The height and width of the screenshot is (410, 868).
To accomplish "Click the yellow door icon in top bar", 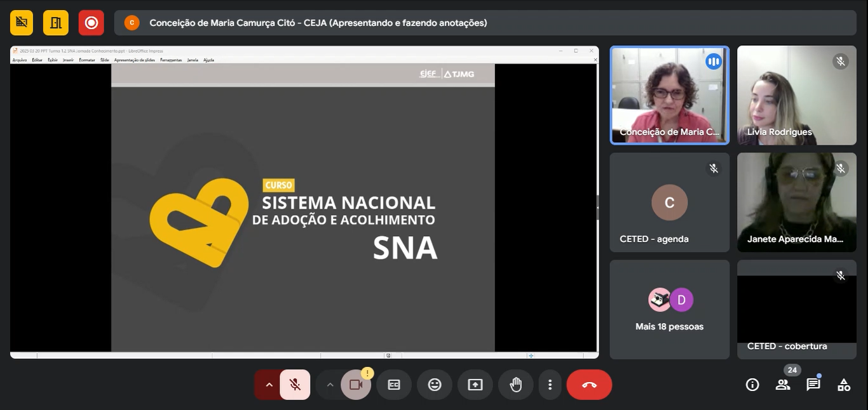I will [56, 23].
